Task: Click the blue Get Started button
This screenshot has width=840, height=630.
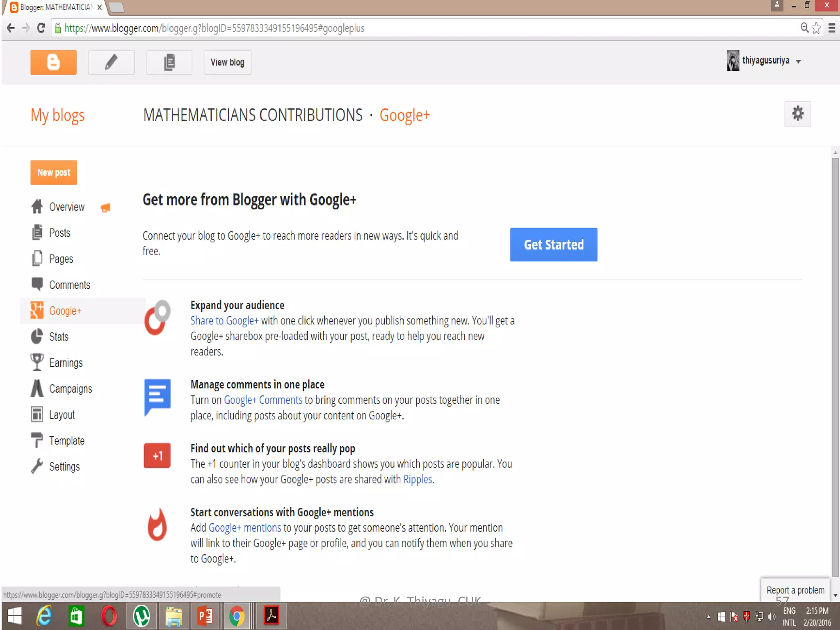Action: pos(553,244)
